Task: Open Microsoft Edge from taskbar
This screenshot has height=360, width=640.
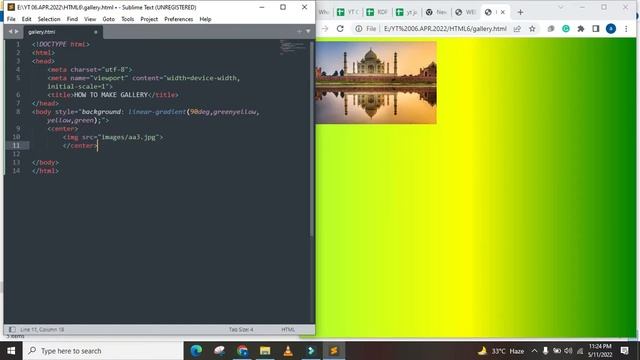Action: (x=196, y=351)
